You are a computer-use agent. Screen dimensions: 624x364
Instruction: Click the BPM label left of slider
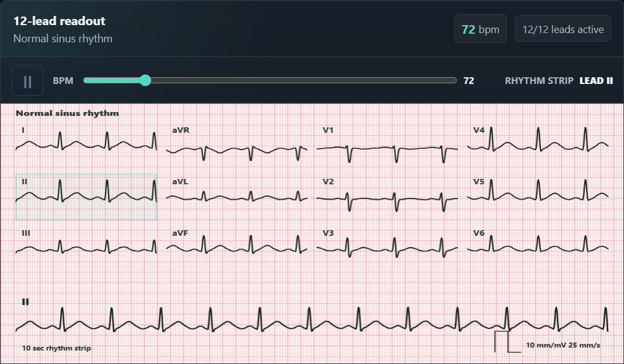pyautogui.click(x=63, y=81)
